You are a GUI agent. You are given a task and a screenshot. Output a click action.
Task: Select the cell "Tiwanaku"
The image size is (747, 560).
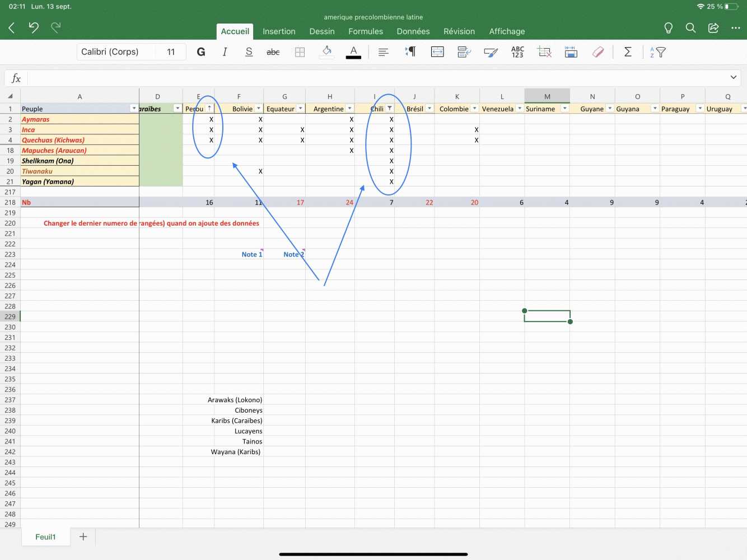tap(80, 171)
